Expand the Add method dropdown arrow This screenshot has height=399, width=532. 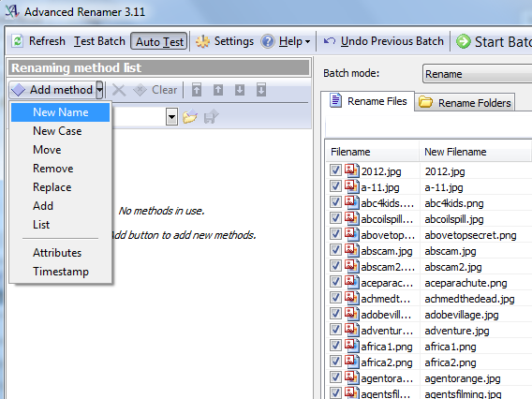point(99,90)
